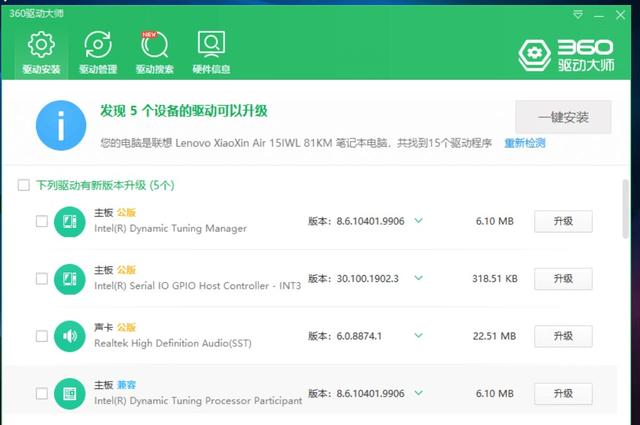Screen dimensions: 640x425
Task: Expand version dropdown for Dynamic Tuning Processor Participant
Action: coord(418,393)
